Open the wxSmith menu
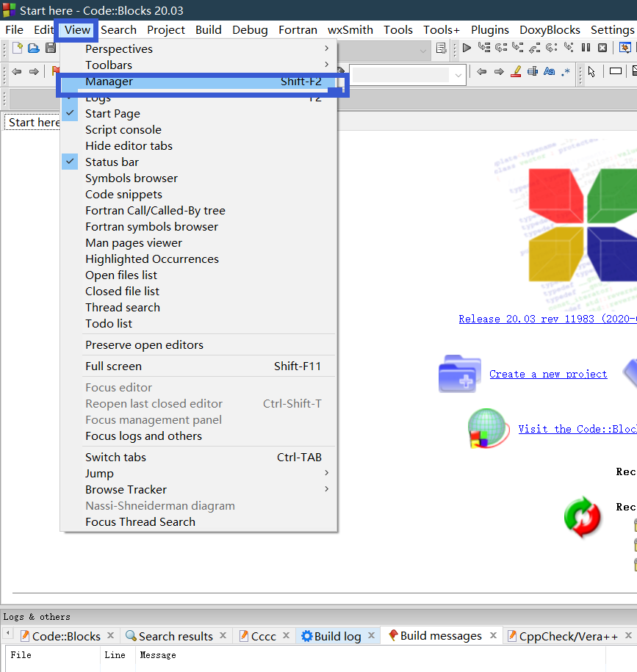Screen dimensions: 637x672 click(350, 30)
